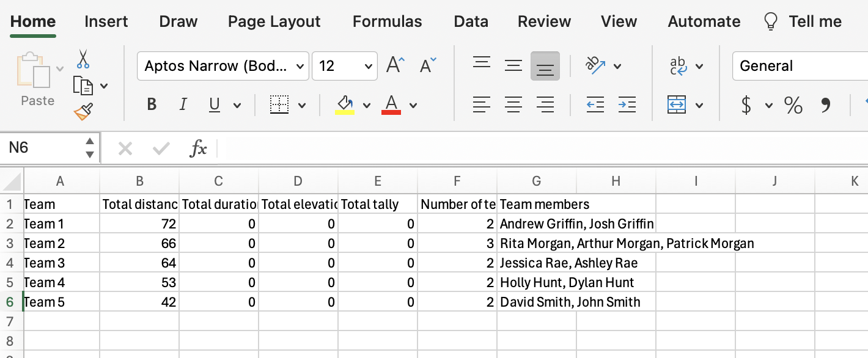Select cell containing Rita Morgan team members
Screen dimensions: 868x358
click(x=536, y=244)
